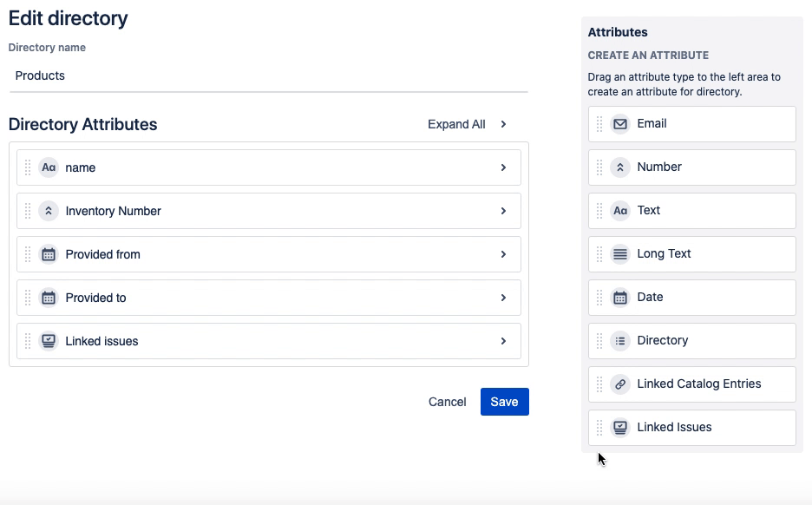Click the text icon beside name attribute

point(49,167)
